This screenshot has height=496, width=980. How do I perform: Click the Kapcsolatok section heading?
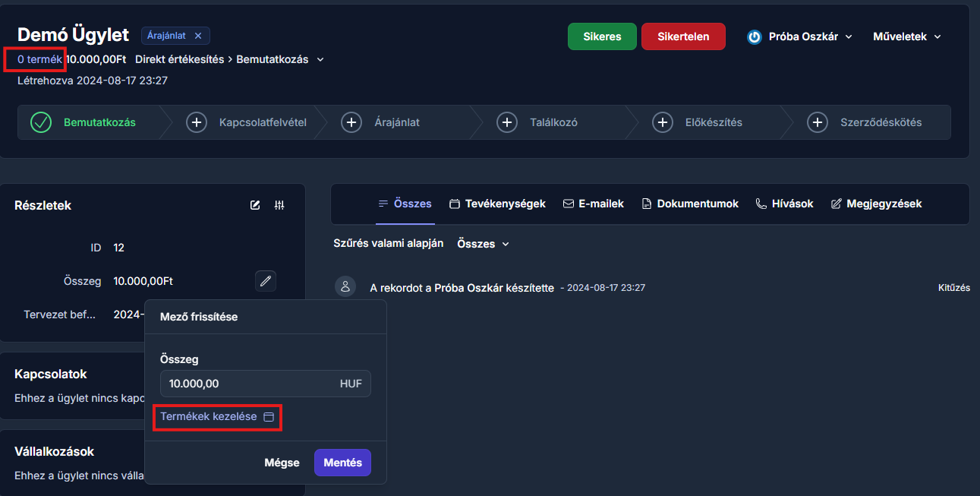click(51, 374)
